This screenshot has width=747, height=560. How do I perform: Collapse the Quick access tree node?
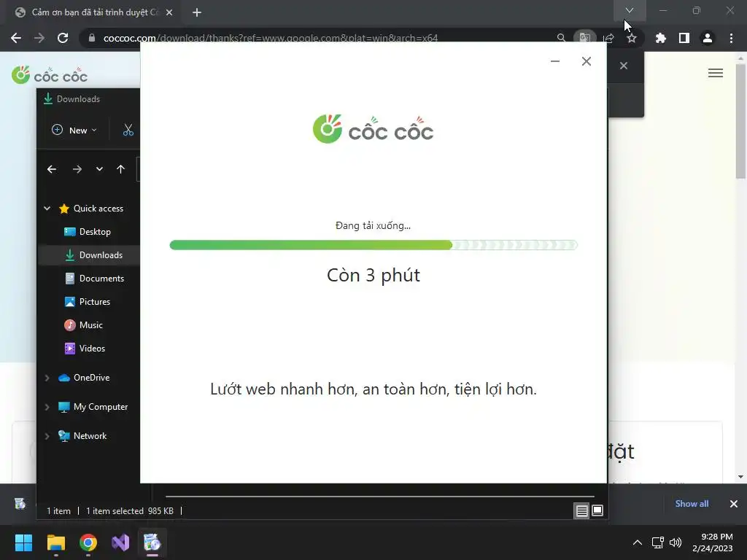(47, 208)
